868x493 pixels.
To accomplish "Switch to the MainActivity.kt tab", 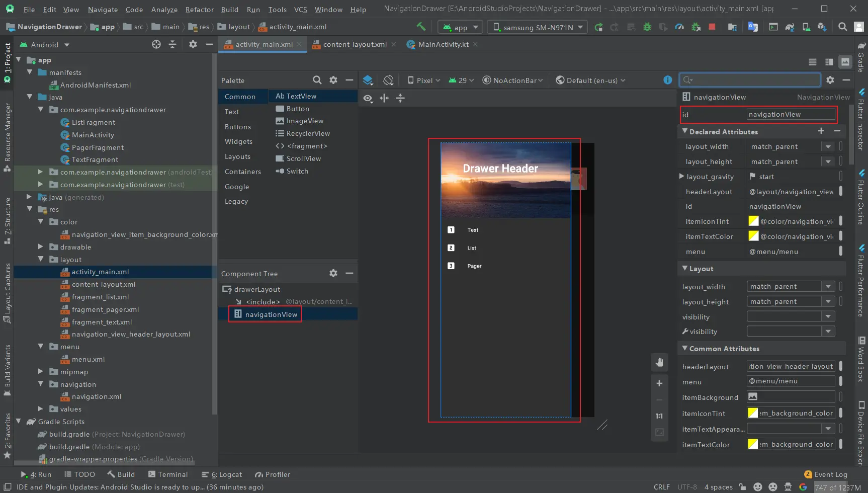I will point(443,44).
